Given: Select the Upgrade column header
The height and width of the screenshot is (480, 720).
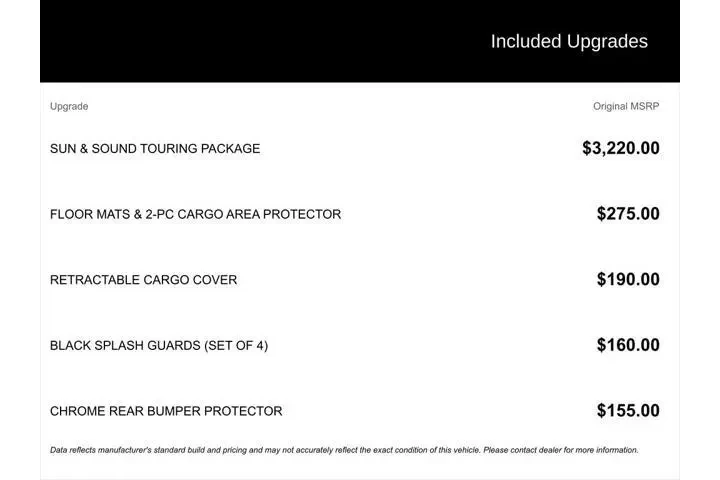Looking at the screenshot, I should (69, 106).
